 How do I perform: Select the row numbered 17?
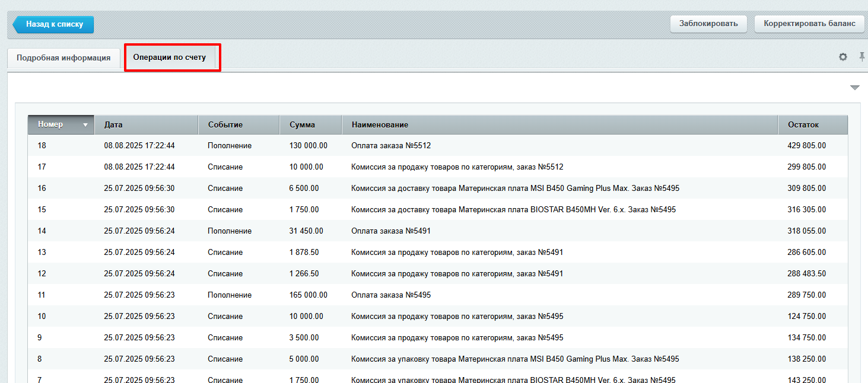[x=42, y=167]
